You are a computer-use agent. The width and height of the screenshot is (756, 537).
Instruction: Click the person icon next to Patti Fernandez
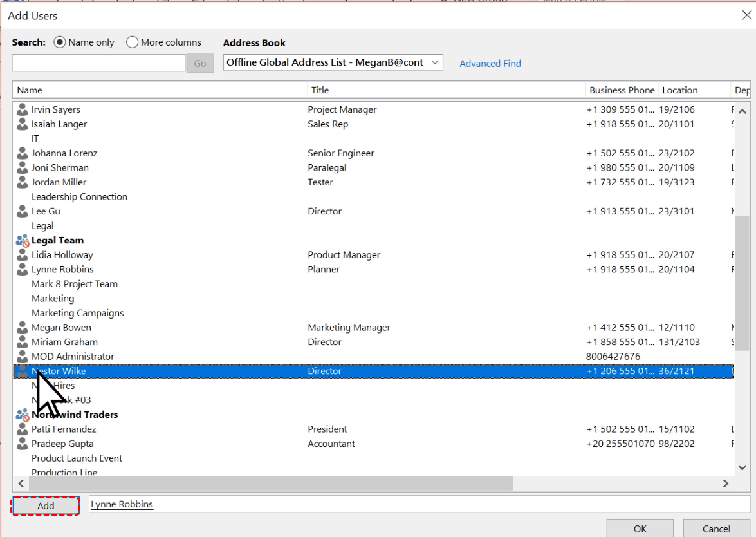click(23, 429)
